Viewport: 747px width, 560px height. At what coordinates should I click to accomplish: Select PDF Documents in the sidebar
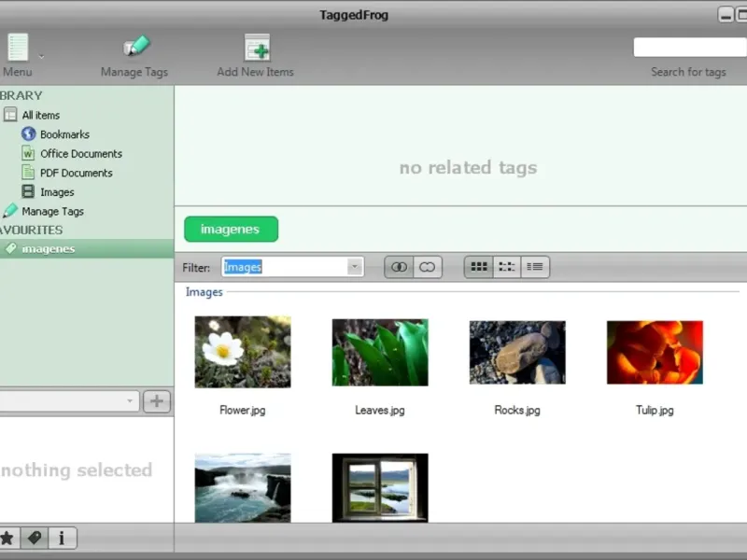77,173
